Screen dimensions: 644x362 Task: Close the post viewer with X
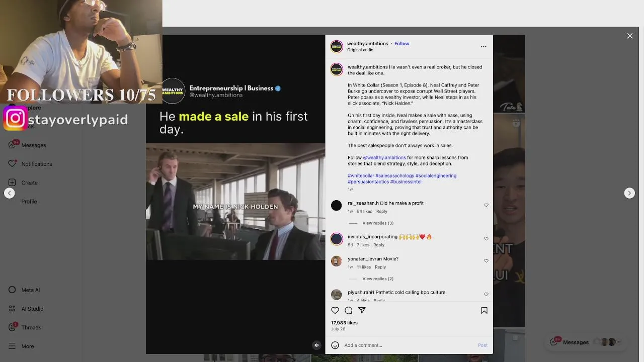point(629,36)
